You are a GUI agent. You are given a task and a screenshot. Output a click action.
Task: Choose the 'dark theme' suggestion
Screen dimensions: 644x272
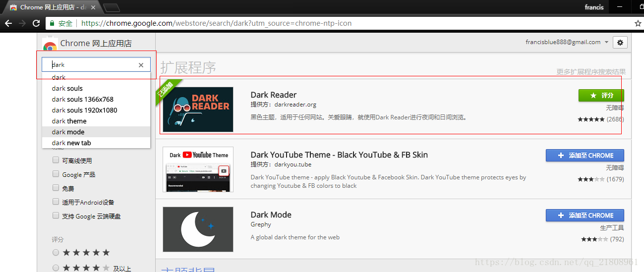(x=96, y=121)
